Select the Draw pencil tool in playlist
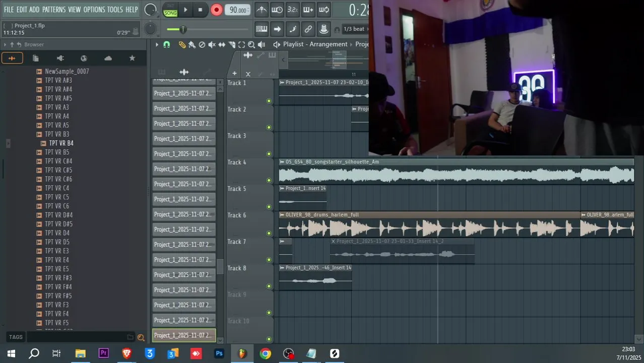 point(182,44)
